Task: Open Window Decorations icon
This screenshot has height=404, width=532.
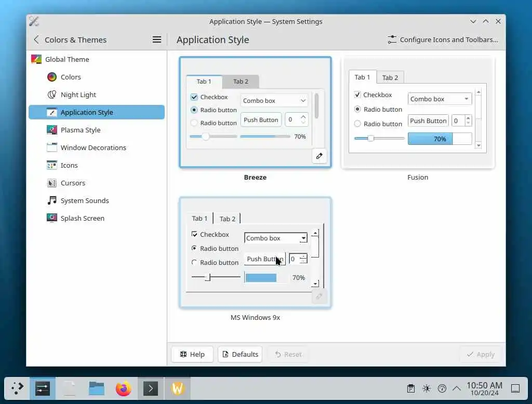Action: [51, 147]
